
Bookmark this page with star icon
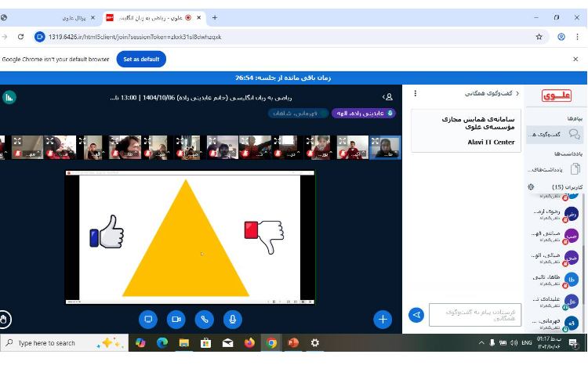click(x=539, y=37)
